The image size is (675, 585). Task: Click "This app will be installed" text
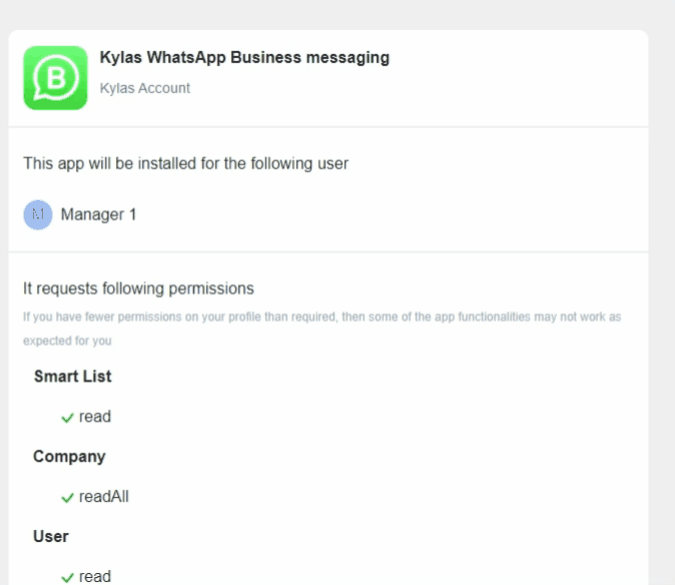tap(186, 164)
